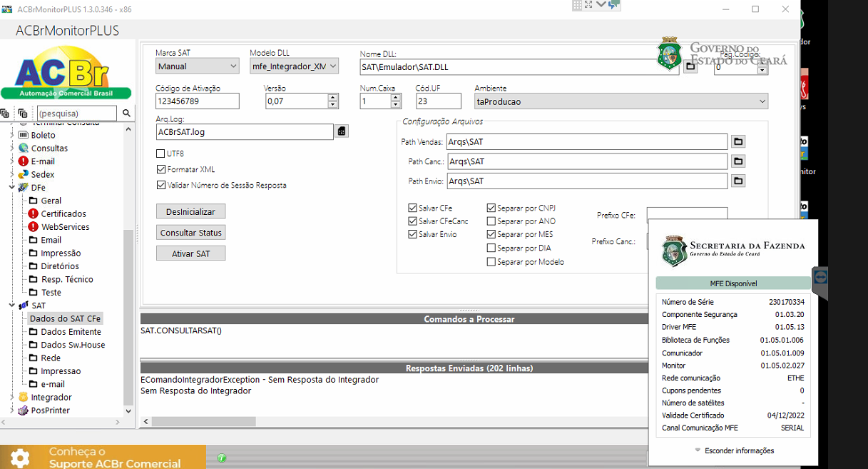
Task: Click the gear icon in the support banner
Action: point(20,458)
